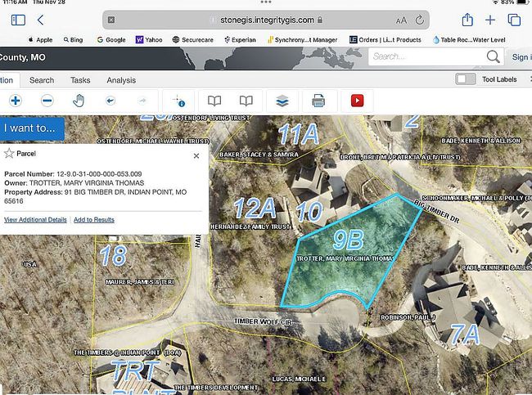Tap the stonegis.integritygis.com address bar
The width and height of the screenshot is (532, 395).
[x=266, y=20]
